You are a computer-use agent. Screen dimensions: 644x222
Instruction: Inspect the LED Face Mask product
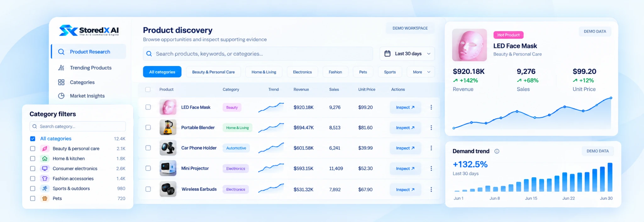point(405,108)
